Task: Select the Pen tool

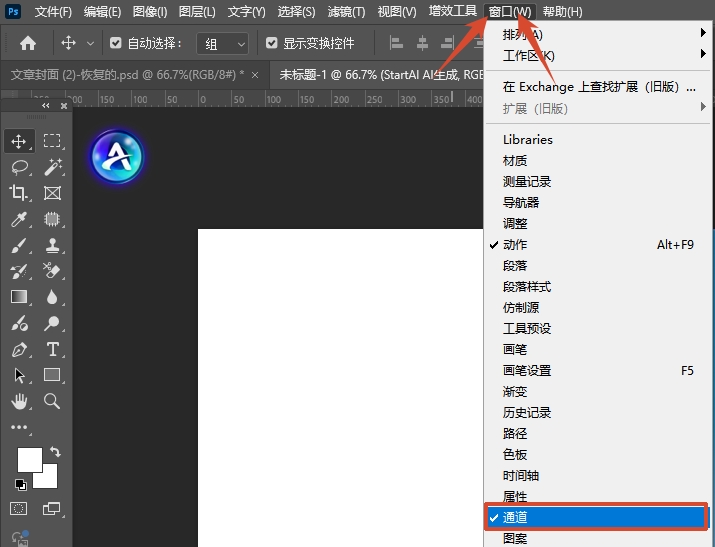Action: coord(19,350)
